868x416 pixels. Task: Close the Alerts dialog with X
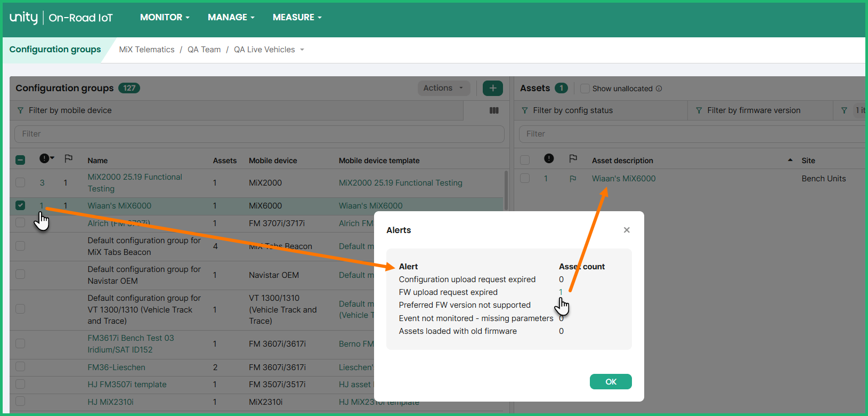coord(627,230)
